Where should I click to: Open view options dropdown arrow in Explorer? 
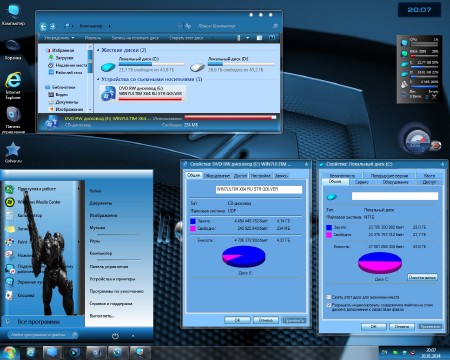click(x=248, y=38)
